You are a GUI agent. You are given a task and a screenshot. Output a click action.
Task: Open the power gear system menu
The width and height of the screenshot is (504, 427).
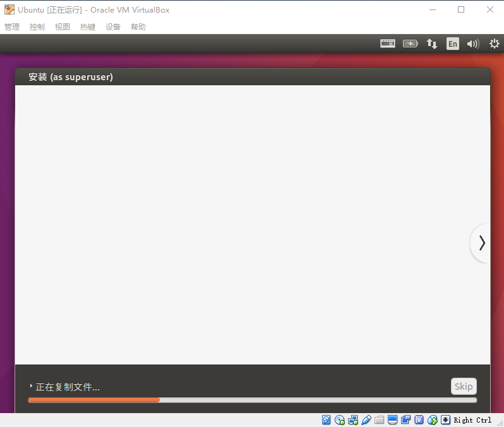point(495,44)
